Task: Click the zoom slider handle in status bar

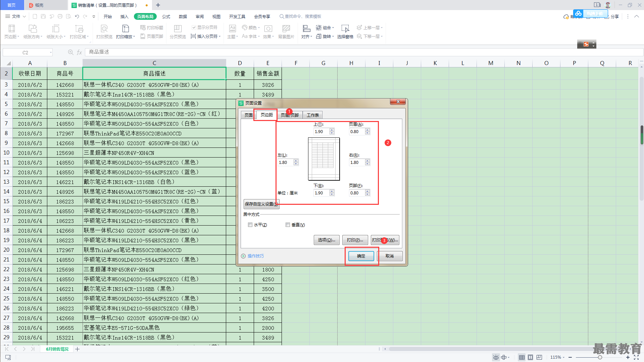Action: 600,357
